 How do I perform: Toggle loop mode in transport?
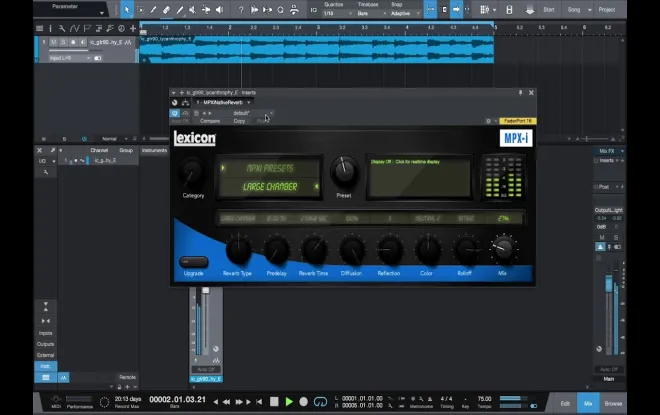320,402
